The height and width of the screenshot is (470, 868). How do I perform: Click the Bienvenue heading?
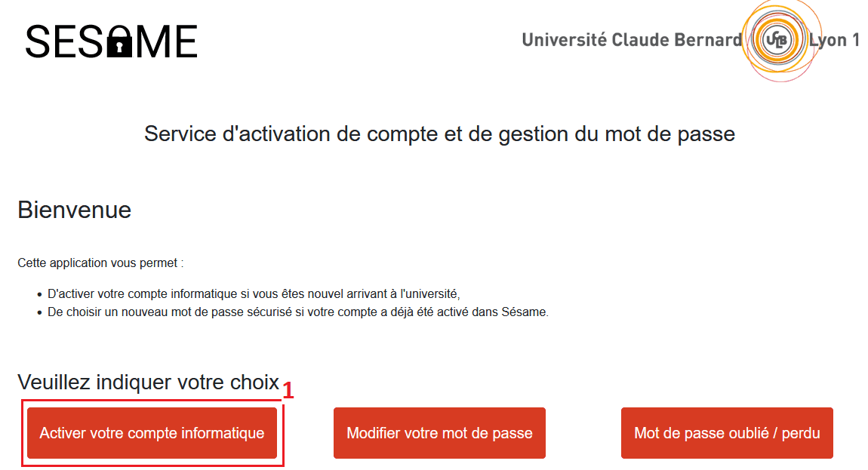pos(73,210)
